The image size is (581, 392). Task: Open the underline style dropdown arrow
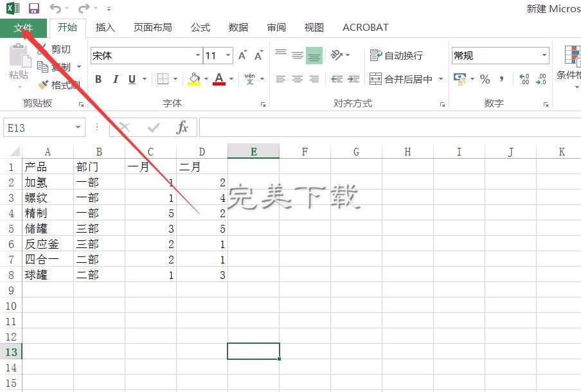[x=145, y=79]
